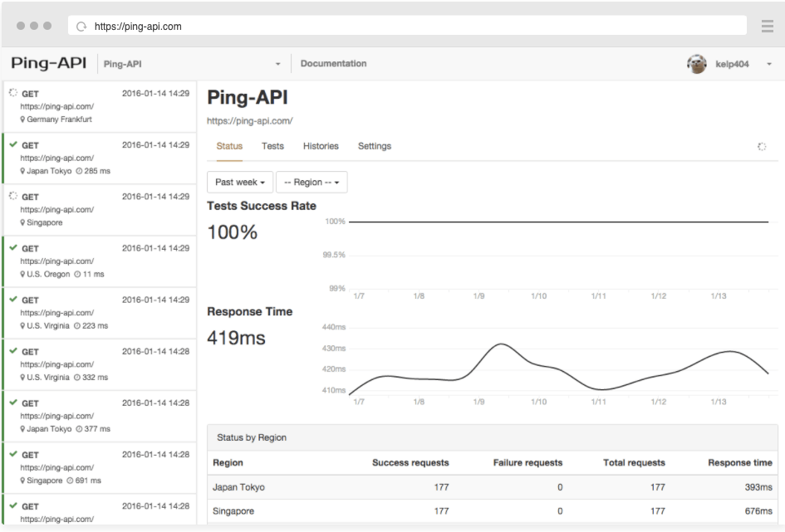Select the Germany Frankfurt GET request entry

(99, 106)
